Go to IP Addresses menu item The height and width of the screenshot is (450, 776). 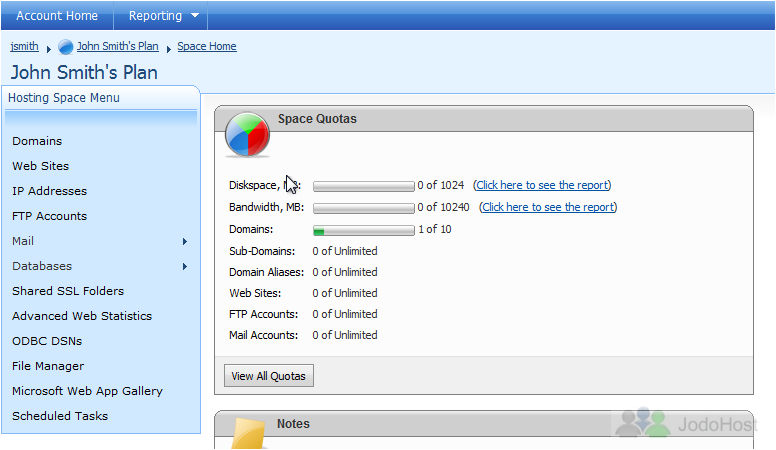point(49,191)
